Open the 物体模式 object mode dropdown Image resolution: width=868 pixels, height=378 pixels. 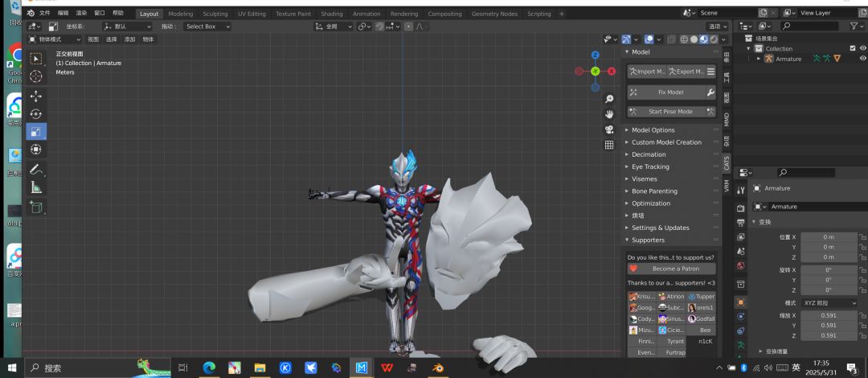point(55,39)
